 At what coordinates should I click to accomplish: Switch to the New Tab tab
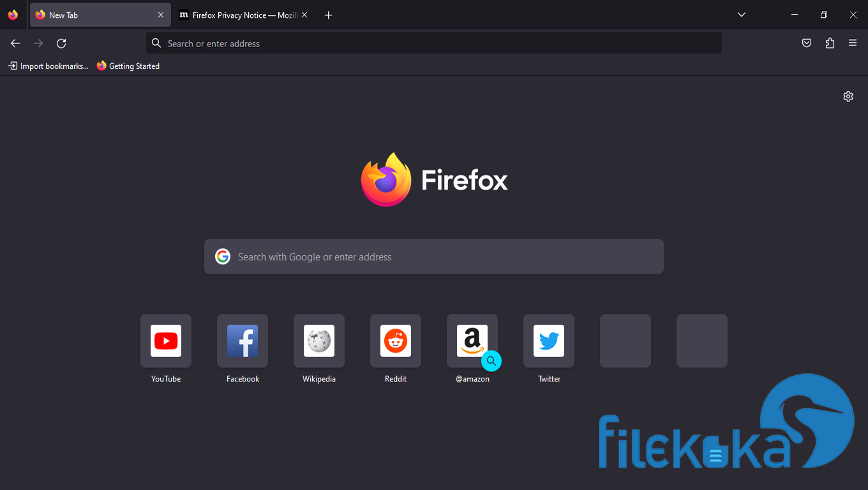(100, 15)
